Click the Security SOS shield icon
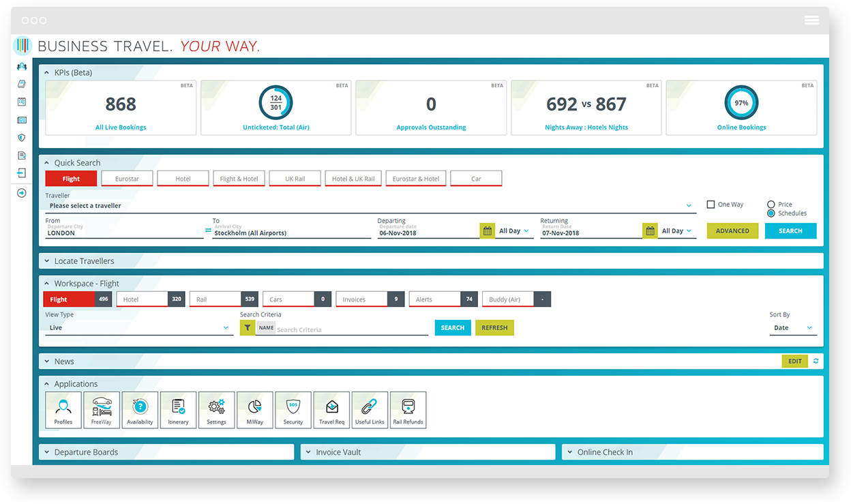The width and height of the screenshot is (851, 504). click(x=293, y=409)
